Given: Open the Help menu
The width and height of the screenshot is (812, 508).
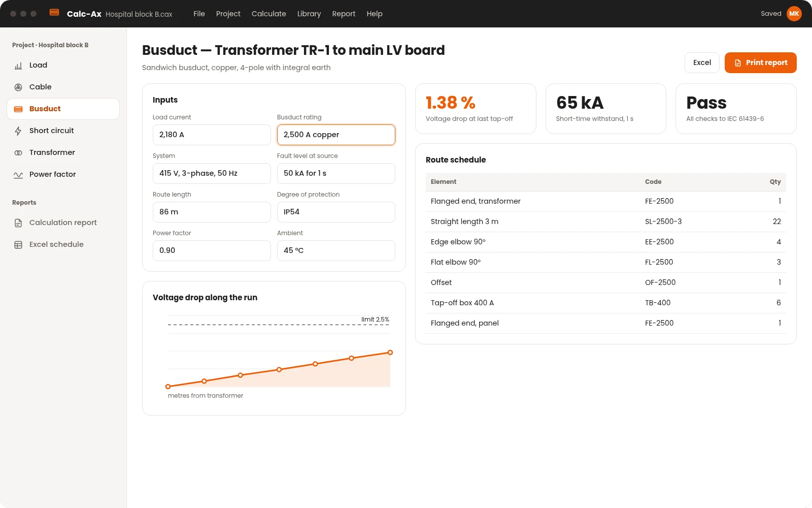Looking at the screenshot, I should click(375, 14).
